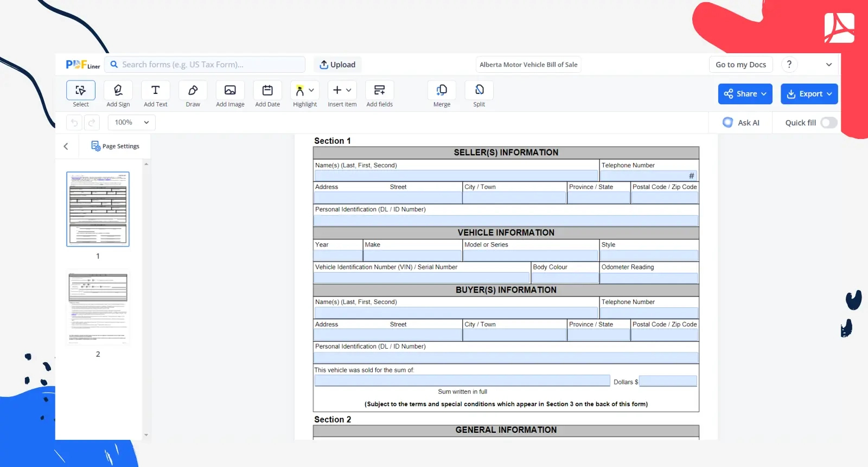Select the Add Sign tool

118,91
